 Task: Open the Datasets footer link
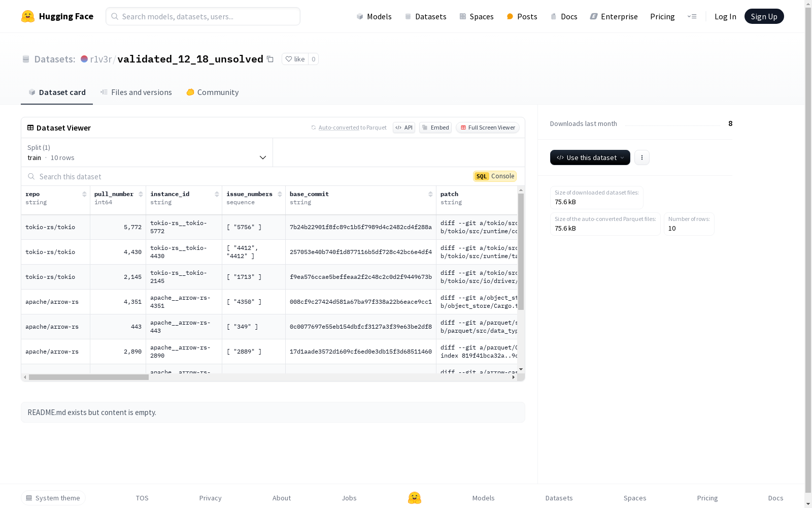click(x=559, y=498)
